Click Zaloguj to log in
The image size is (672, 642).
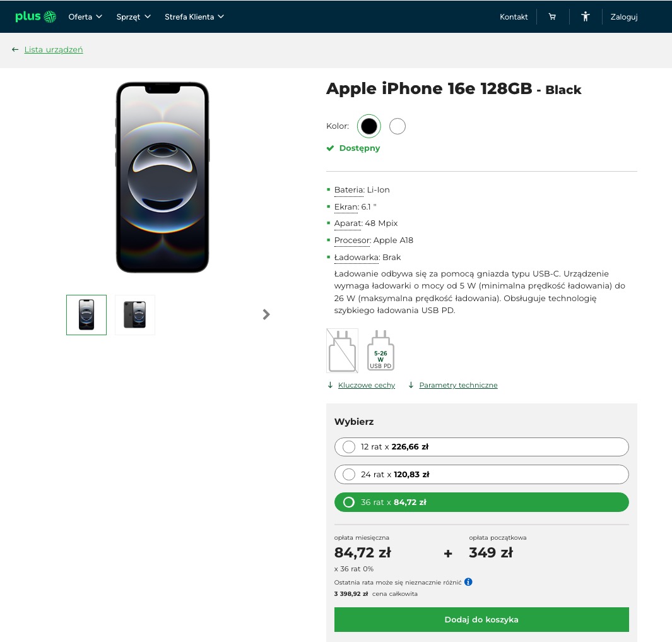pos(623,16)
